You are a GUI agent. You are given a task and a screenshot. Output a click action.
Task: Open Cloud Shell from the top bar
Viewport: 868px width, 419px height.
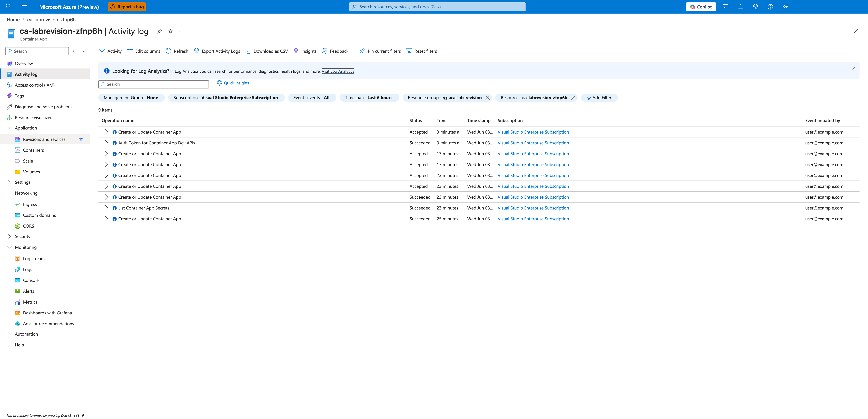coord(725,7)
